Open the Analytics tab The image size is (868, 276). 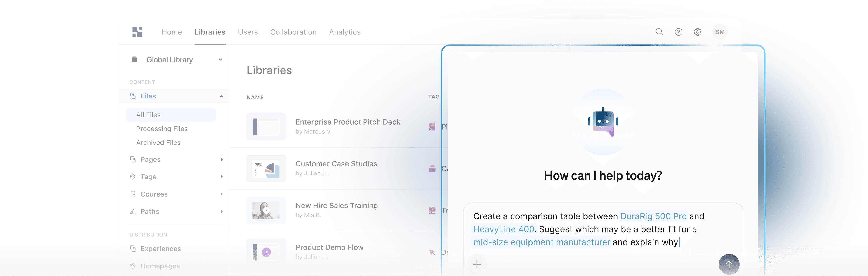[344, 32]
